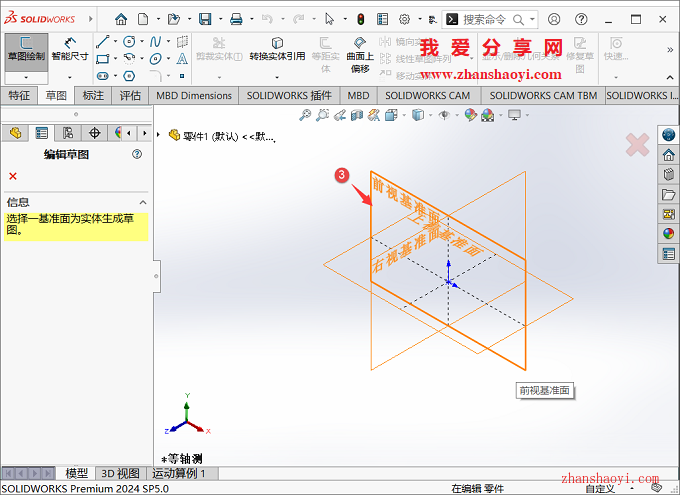680x495 pixels.
Task: Open the Design Library icon in task pane
Action: pyautogui.click(x=668, y=175)
